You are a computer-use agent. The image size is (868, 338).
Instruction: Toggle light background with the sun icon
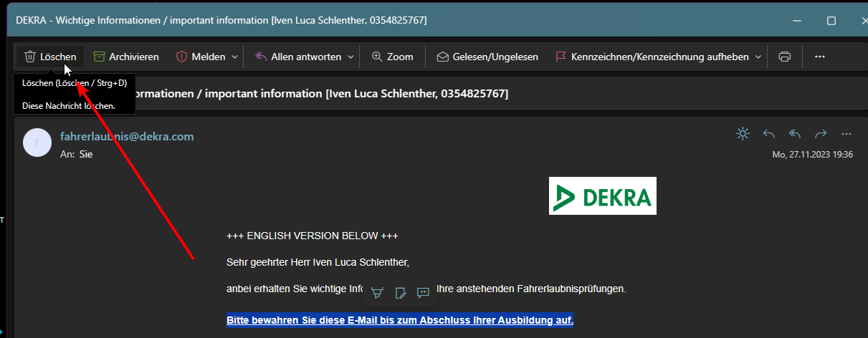tap(743, 134)
